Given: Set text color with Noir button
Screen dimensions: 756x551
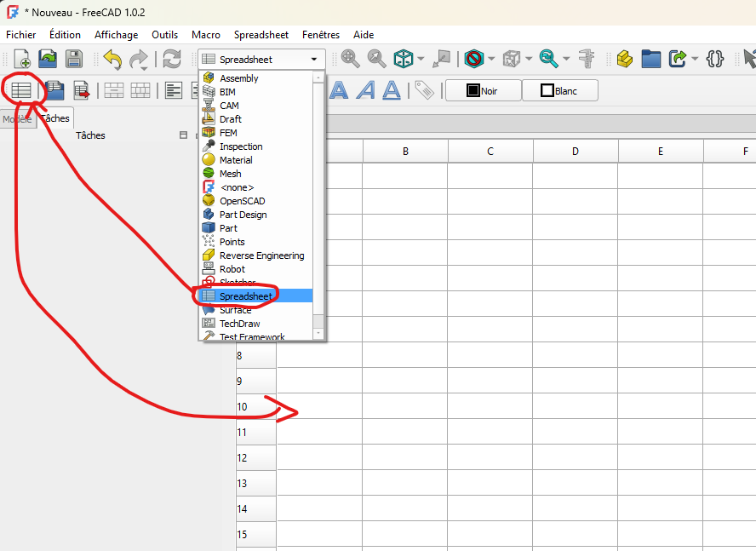Looking at the screenshot, I should [483, 91].
